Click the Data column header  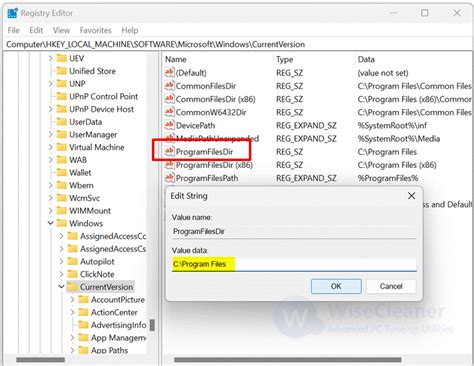[366, 59]
